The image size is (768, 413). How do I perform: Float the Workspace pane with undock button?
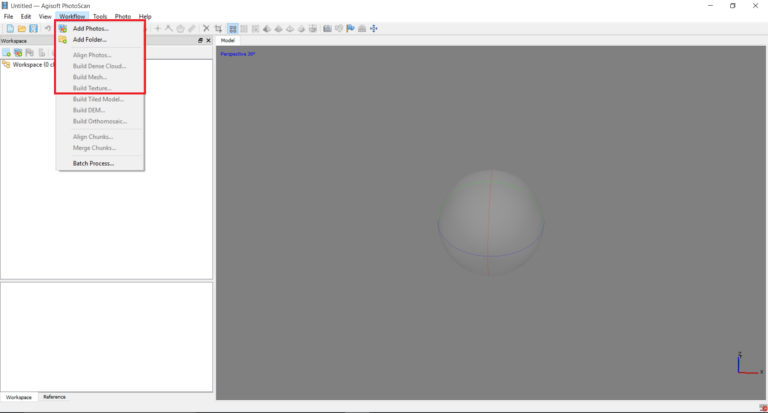pos(200,41)
